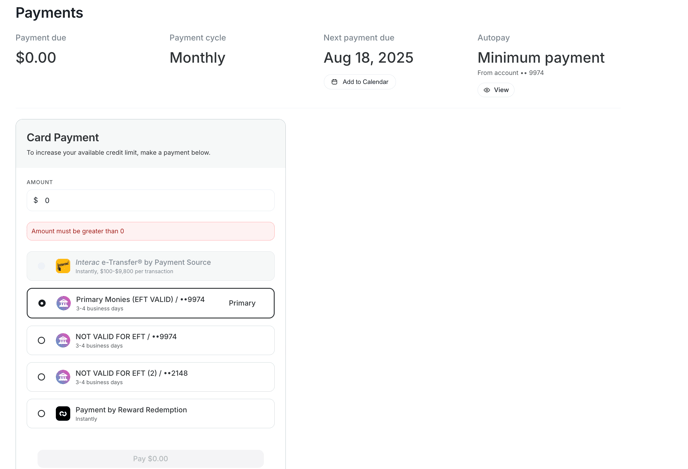Screen dimensions: 688x469
Task: Click the dollar sign in the amount field
Action: 36,200
